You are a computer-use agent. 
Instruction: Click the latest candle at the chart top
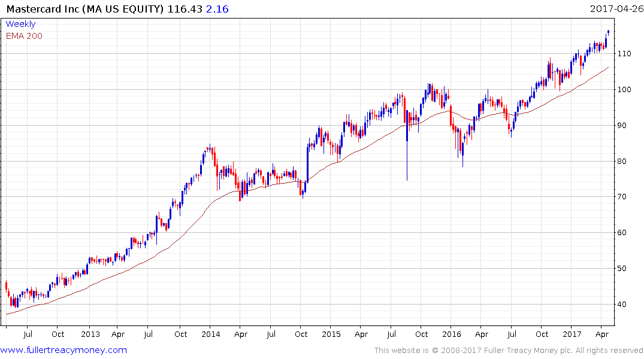point(608,32)
